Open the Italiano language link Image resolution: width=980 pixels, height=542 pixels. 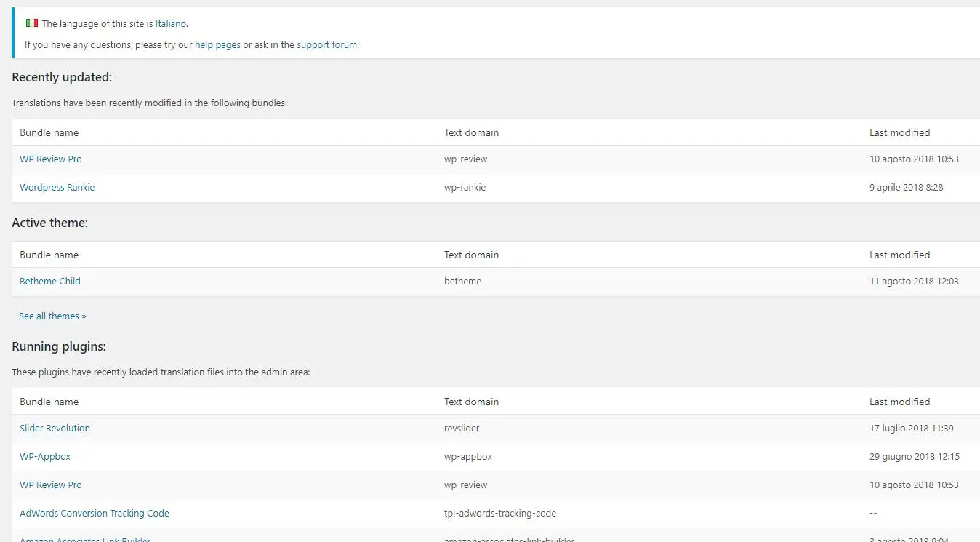click(171, 24)
